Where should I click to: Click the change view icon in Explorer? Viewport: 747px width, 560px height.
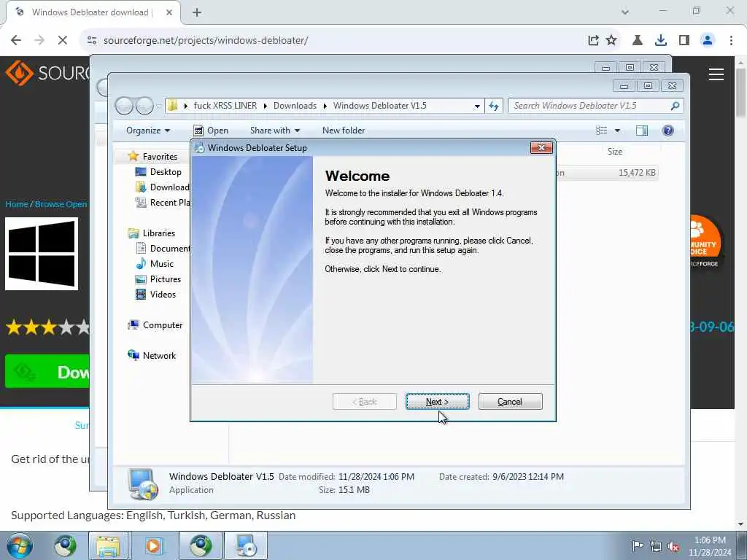pyautogui.click(x=602, y=131)
